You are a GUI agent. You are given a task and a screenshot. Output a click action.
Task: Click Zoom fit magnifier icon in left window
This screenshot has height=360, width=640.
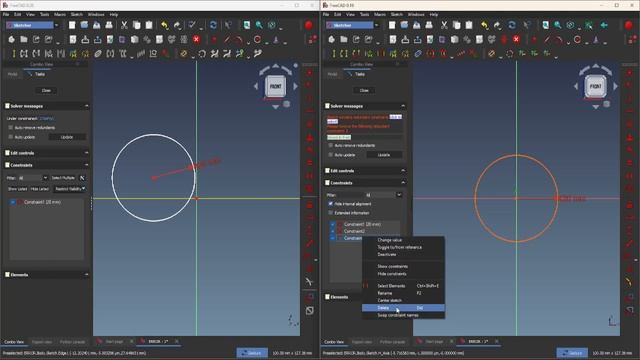(x=247, y=25)
